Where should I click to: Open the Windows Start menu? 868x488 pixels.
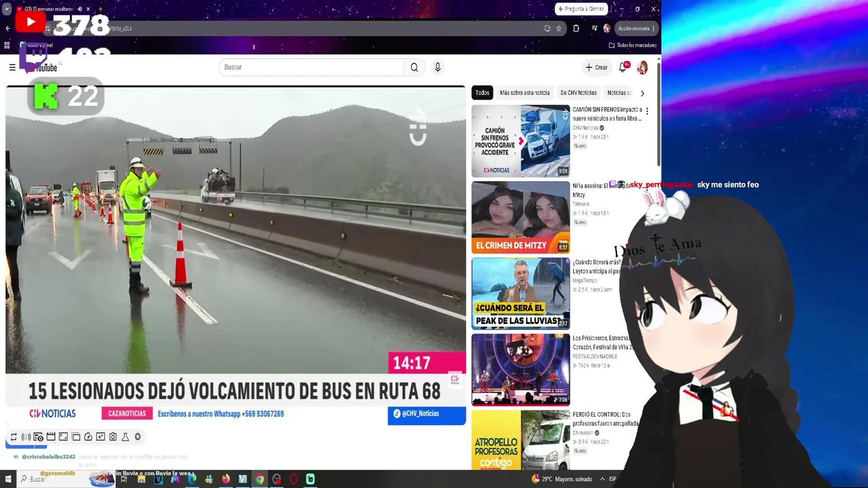click(7, 479)
